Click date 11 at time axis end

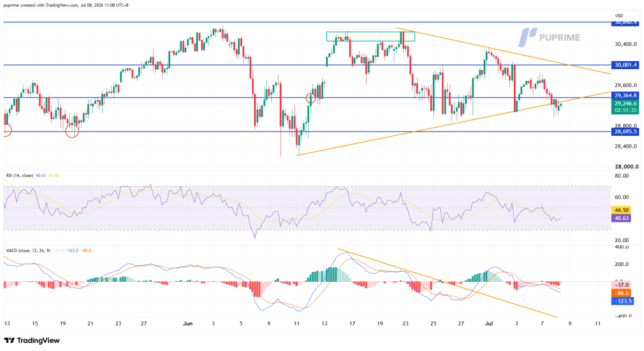(x=597, y=323)
